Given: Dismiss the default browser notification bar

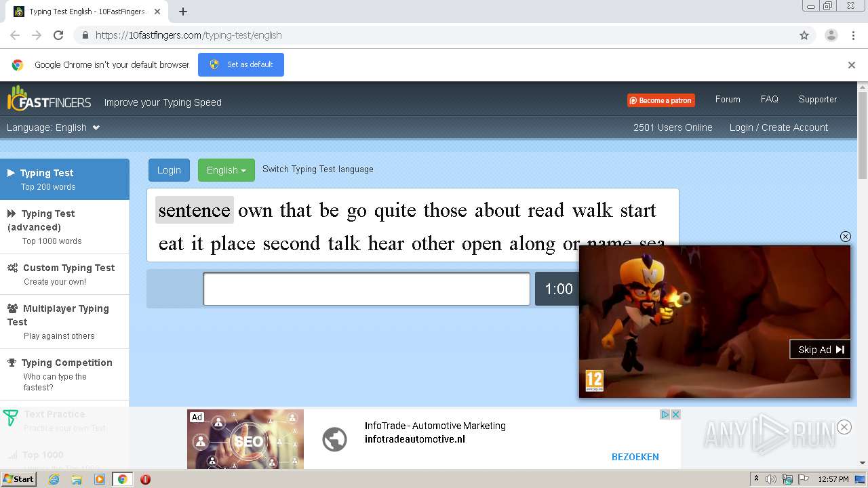Looking at the screenshot, I should coord(852,65).
